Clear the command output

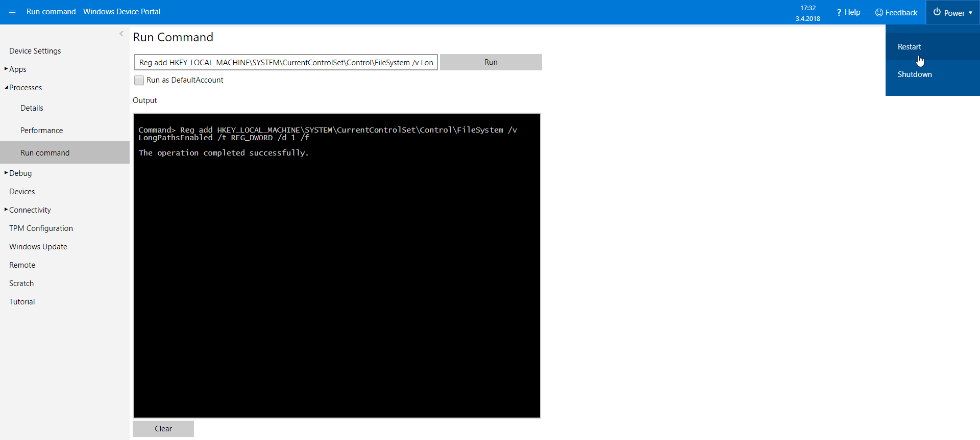(163, 429)
